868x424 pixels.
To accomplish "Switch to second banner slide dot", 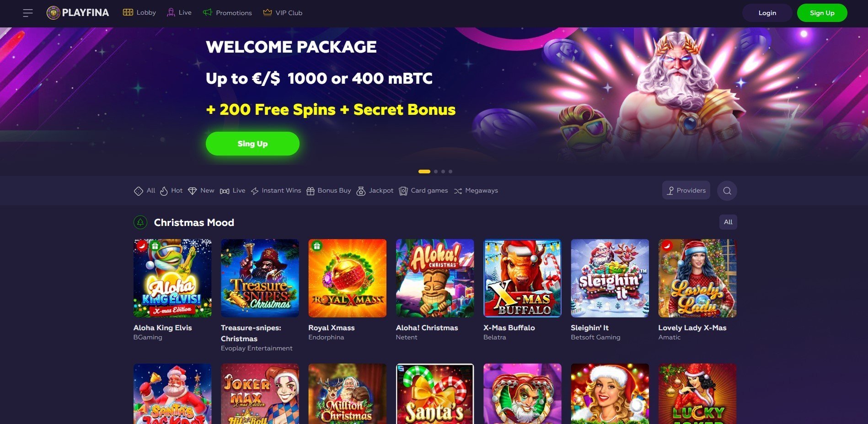I will [436, 172].
